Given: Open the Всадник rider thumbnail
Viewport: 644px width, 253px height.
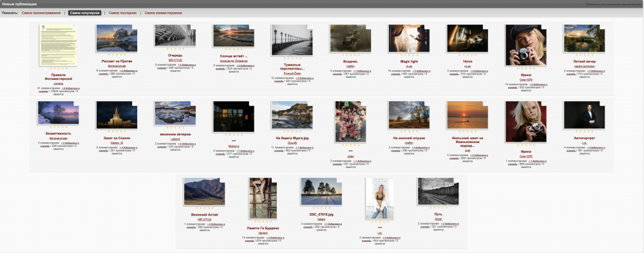Looking at the screenshot, I should point(350,38).
